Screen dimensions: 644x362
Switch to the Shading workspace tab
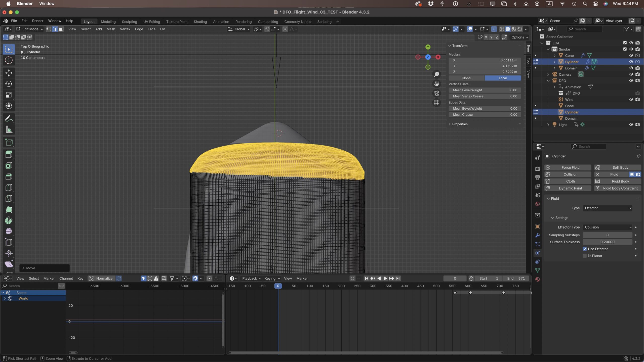tap(200, 22)
